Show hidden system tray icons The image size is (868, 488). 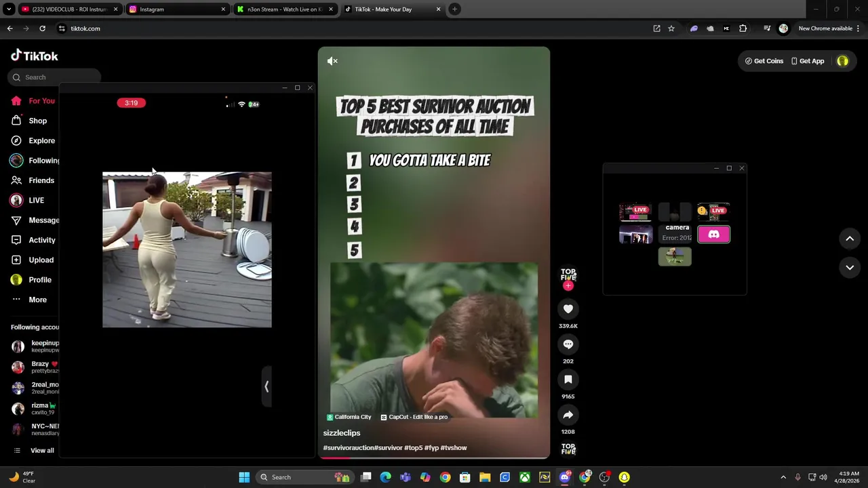[x=783, y=477]
